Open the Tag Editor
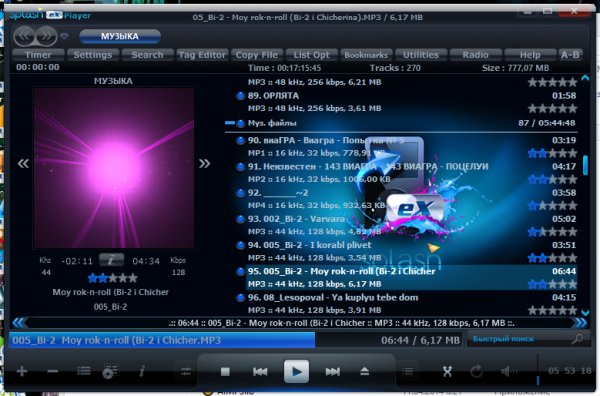The image size is (600, 396). 202,55
